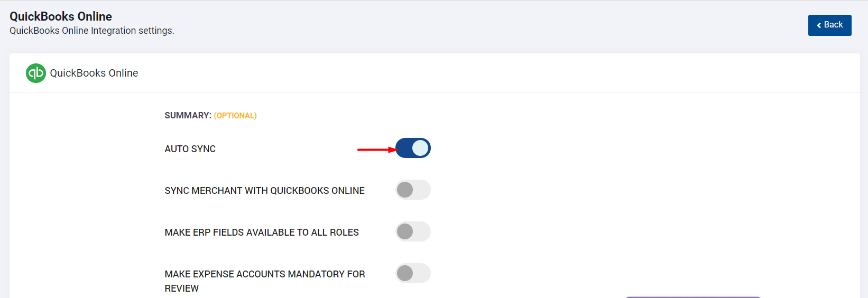The height and width of the screenshot is (298, 868).
Task: Turn on Make ERP Fields Available toggle
Action: tap(413, 231)
